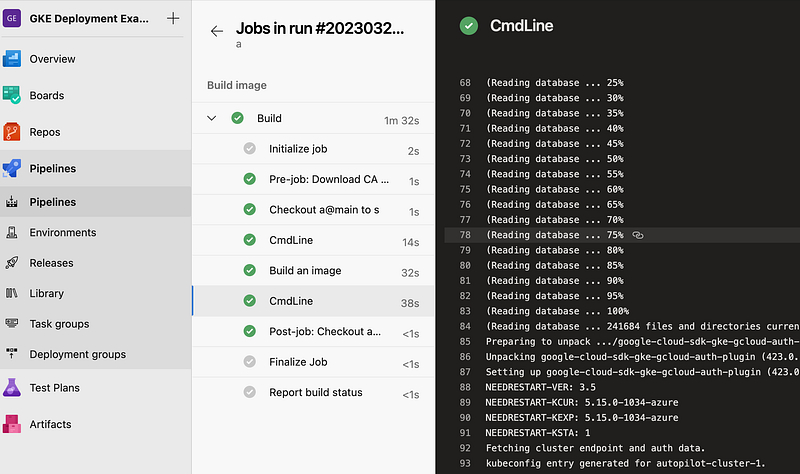This screenshot has width=800, height=474.
Task: Click the plus icon beside project name
Action: pyautogui.click(x=173, y=18)
